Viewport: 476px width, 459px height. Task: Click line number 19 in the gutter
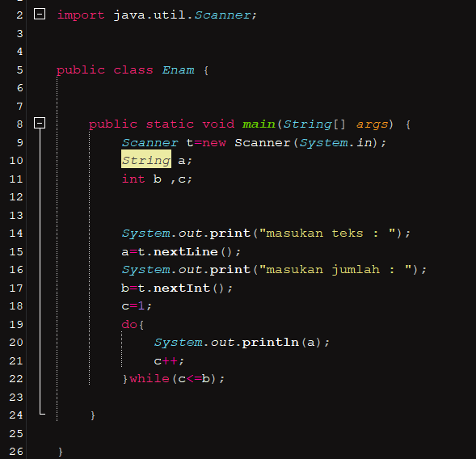16,325
